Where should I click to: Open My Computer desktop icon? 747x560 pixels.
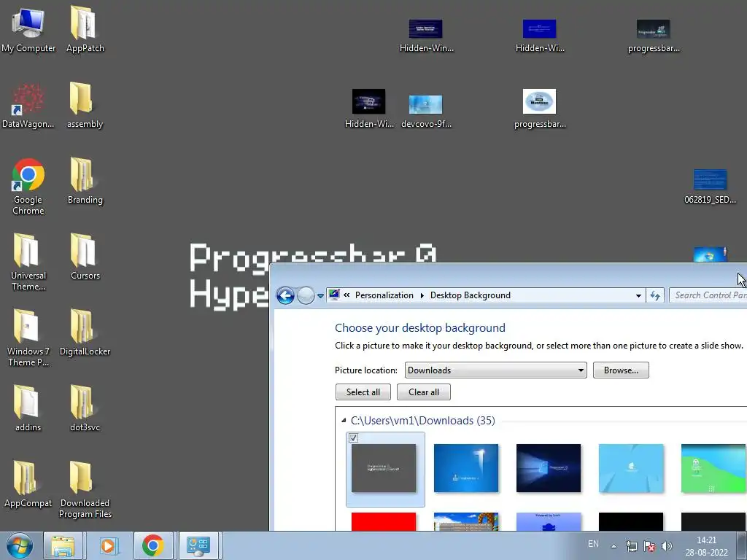pyautogui.click(x=28, y=28)
